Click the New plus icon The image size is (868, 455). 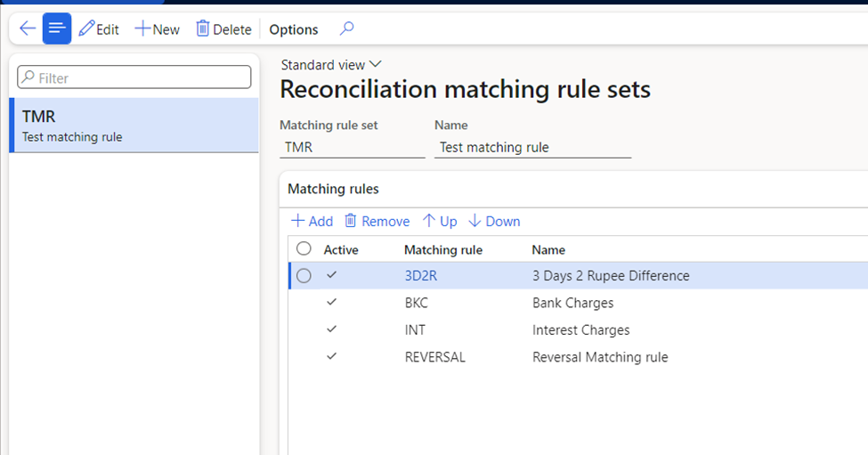coord(142,28)
